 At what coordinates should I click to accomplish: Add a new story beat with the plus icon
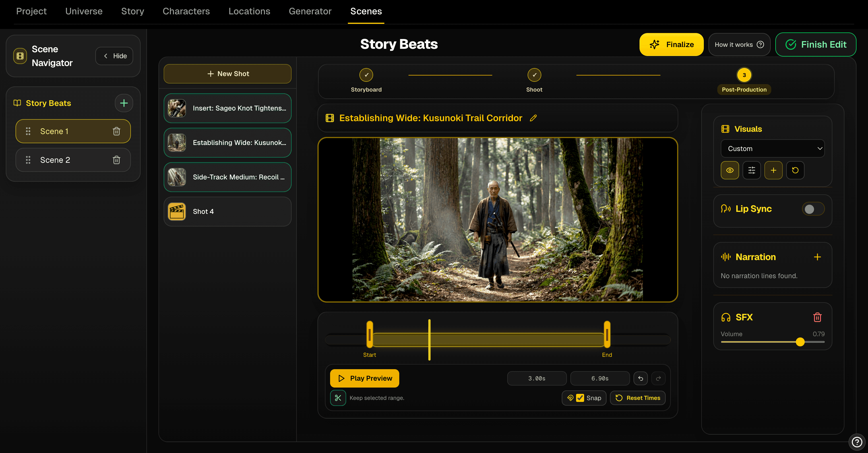[x=124, y=103]
